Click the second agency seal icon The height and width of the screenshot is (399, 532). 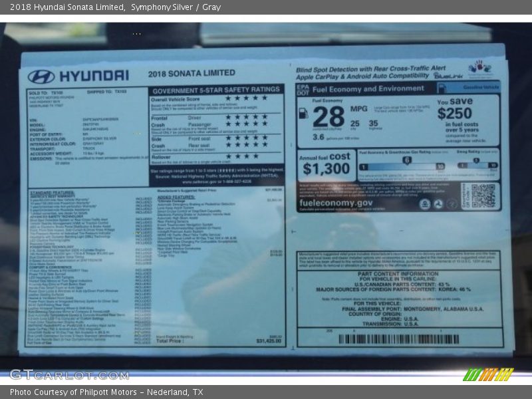[438, 204]
